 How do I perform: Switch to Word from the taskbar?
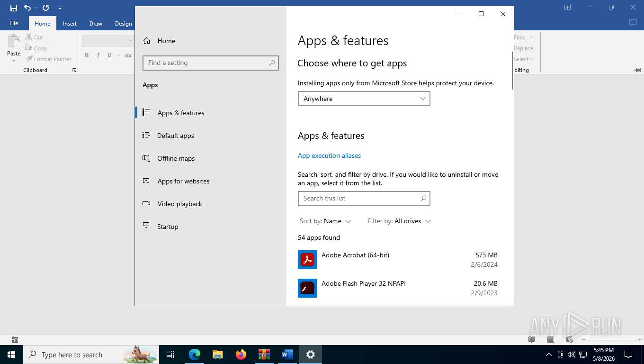coord(287,355)
